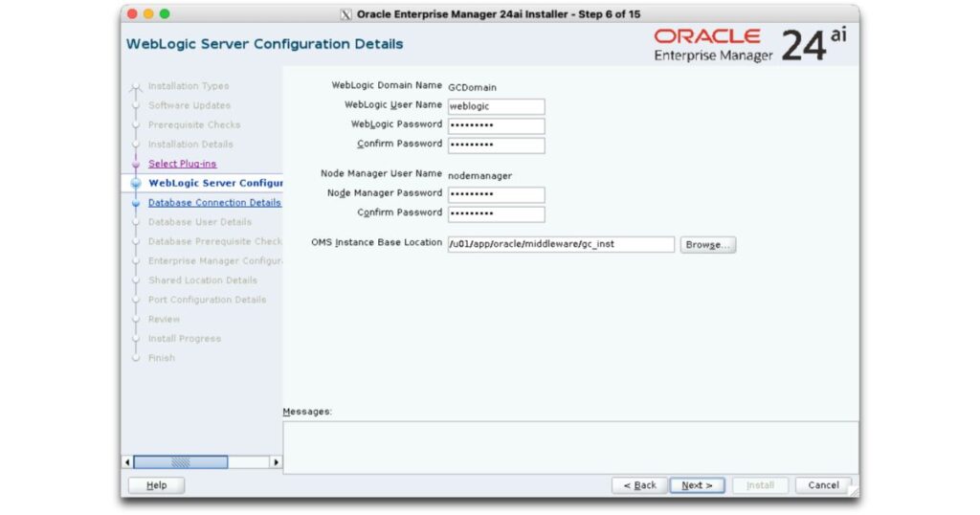Click the GCDomain domain name text

pyautogui.click(x=472, y=87)
